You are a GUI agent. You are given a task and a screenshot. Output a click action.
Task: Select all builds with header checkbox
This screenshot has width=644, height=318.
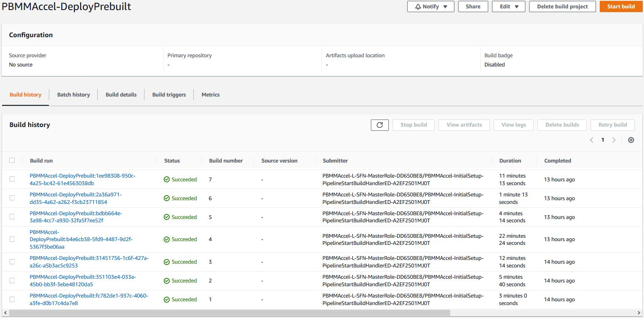coord(12,160)
